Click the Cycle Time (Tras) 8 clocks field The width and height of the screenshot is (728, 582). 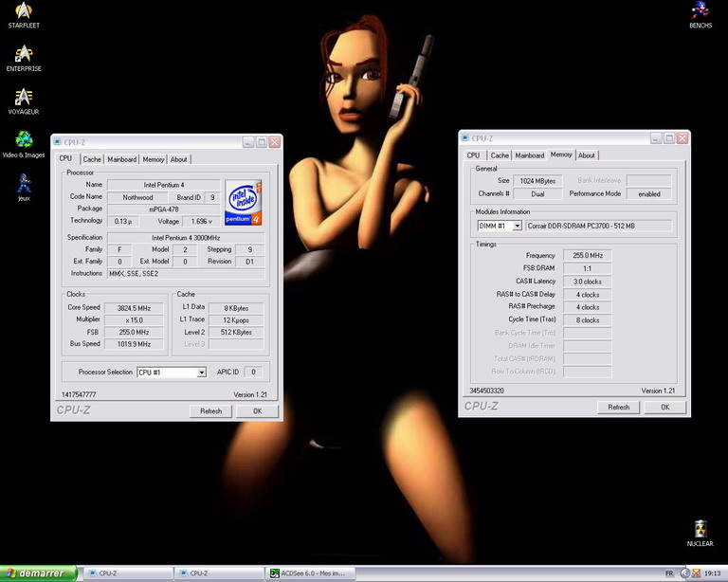tap(588, 320)
